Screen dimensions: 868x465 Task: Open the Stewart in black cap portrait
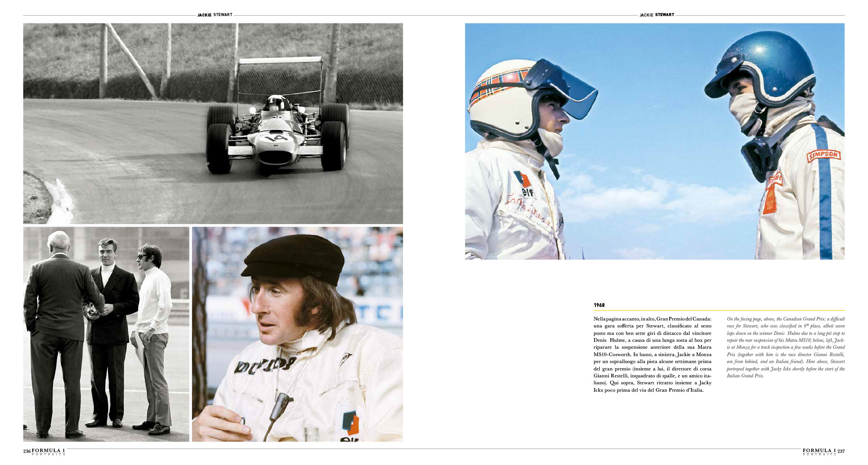tap(297, 334)
